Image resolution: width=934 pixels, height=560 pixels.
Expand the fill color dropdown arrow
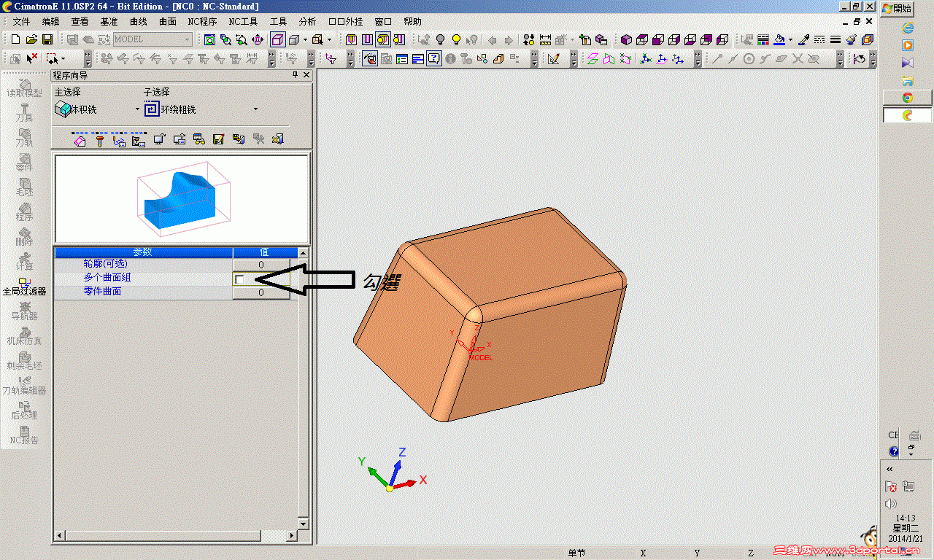coord(791,39)
